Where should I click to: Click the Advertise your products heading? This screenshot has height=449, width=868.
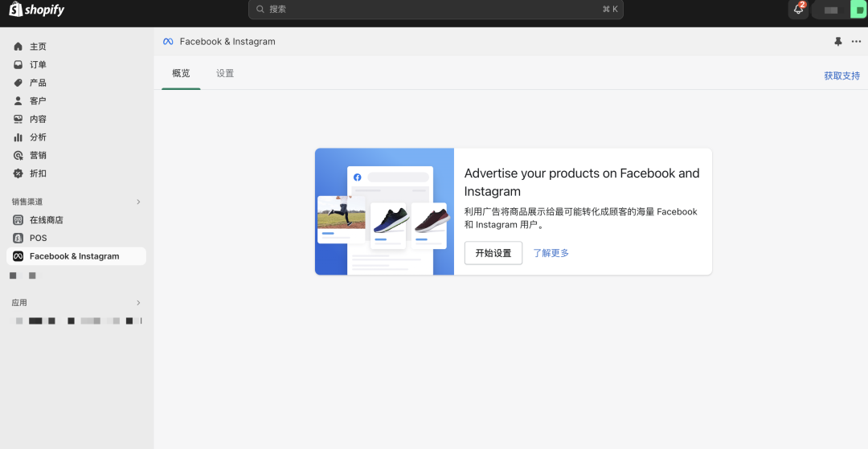582,182
